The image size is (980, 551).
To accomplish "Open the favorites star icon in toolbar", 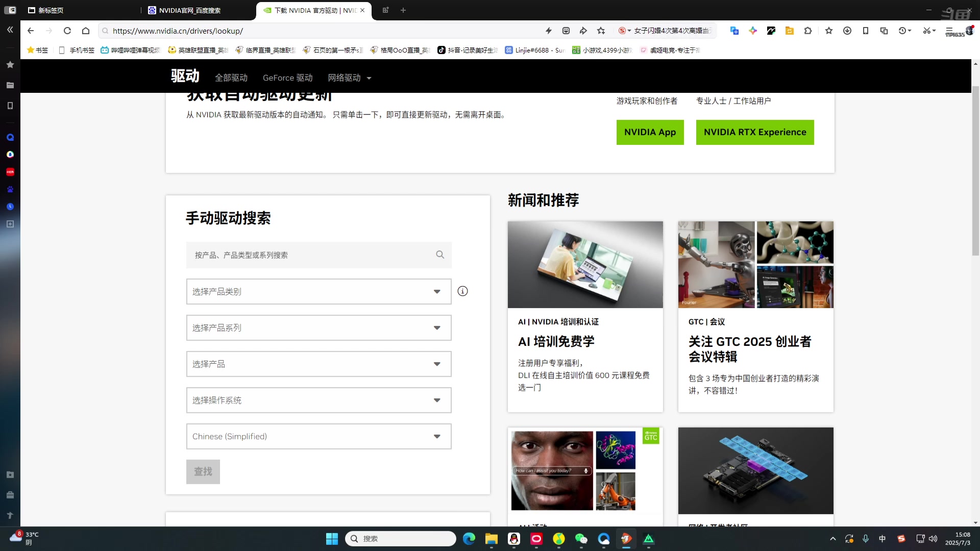I will click(829, 31).
